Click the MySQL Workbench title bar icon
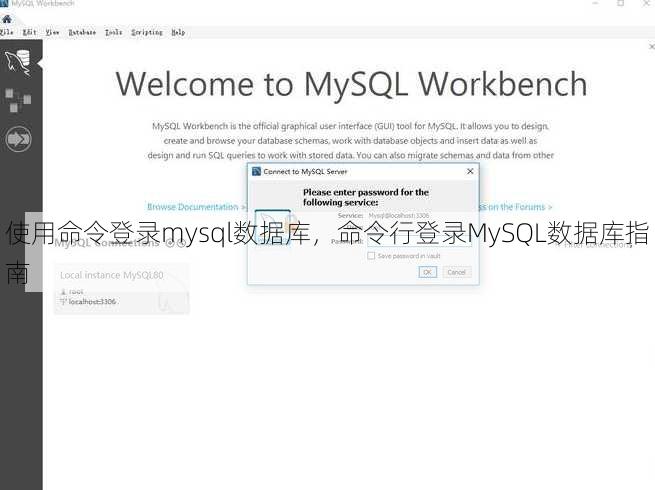 click(4, 3)
